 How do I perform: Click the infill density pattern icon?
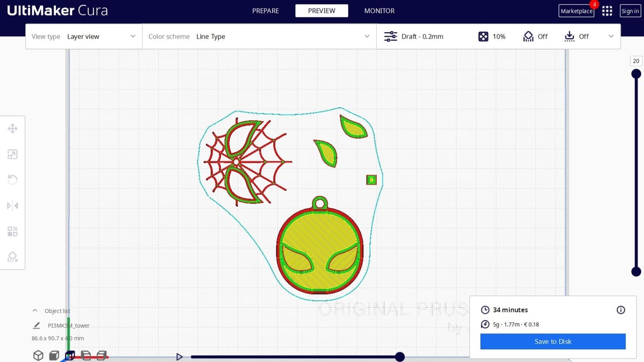click(x=483, y=36)
